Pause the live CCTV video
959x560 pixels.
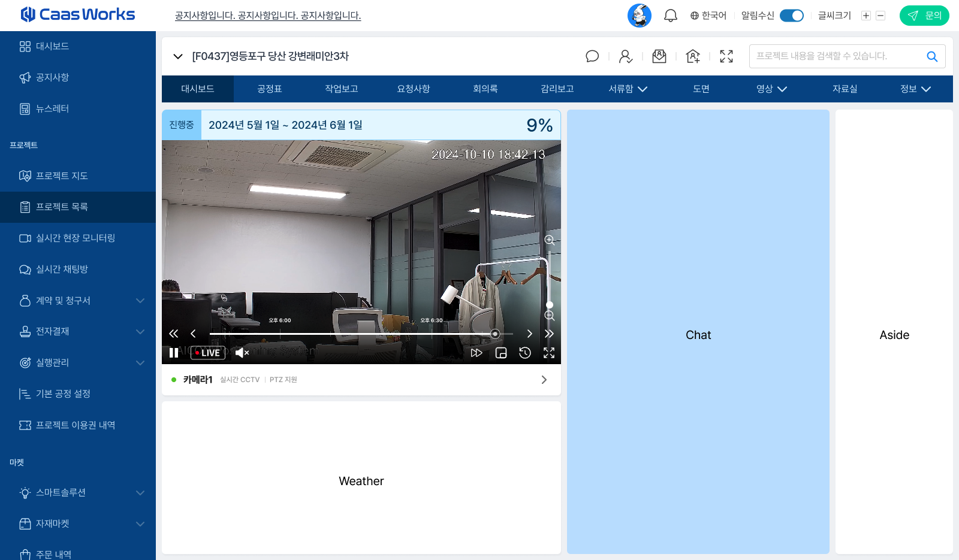[174, 353]
